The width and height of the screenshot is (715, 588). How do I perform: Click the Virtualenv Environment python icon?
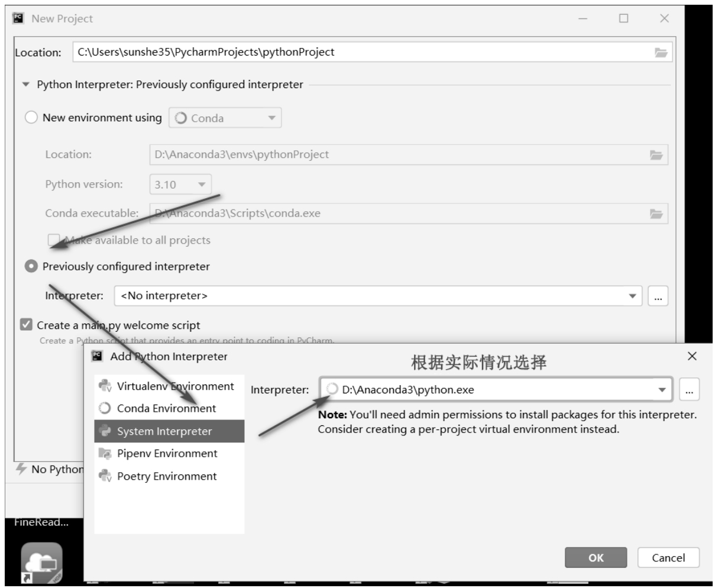105,386
